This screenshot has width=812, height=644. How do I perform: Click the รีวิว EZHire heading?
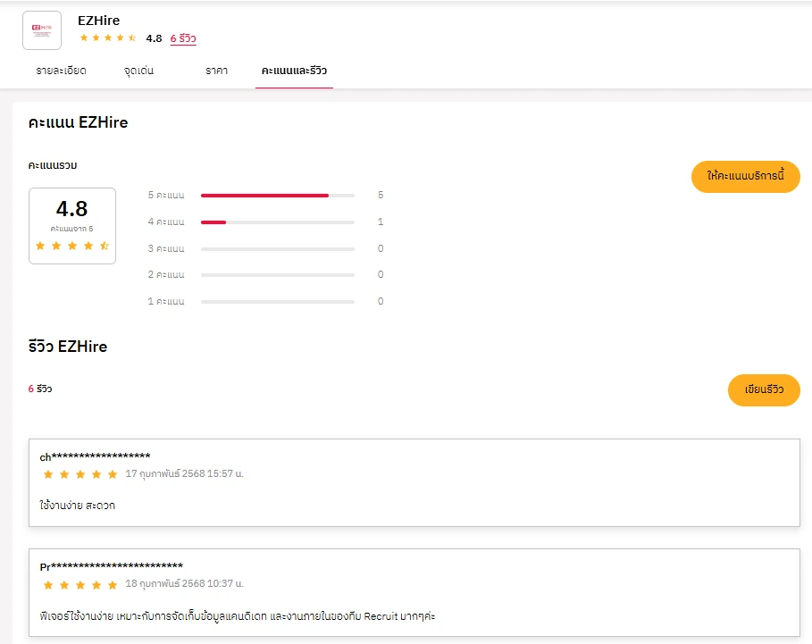tap(68, 347)
